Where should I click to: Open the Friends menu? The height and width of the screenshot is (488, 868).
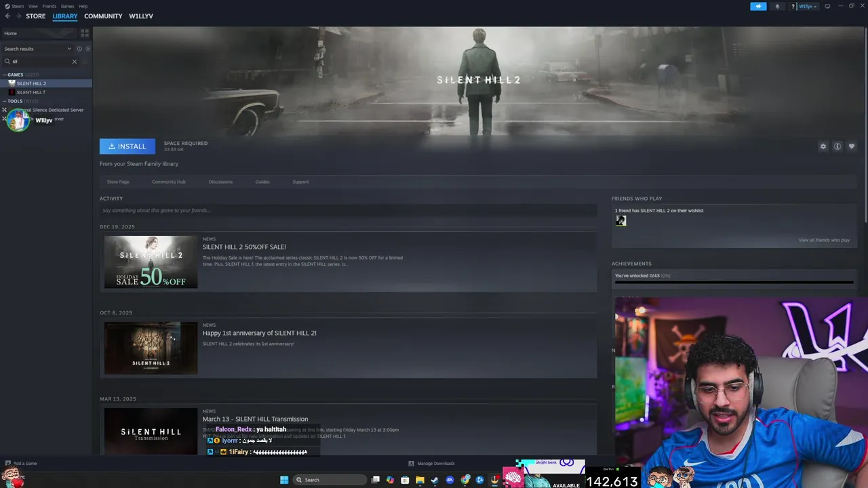coord(50,6)
